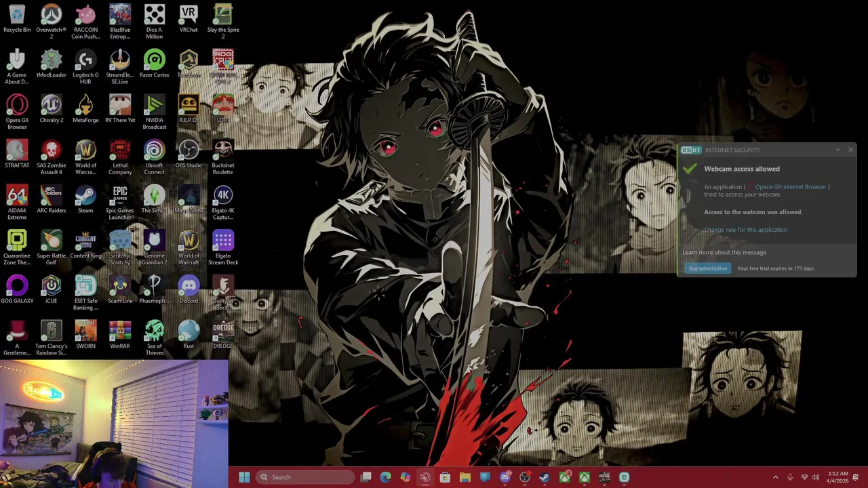Select the Elgato 4K Capture icon
Screen dimensions: 868x488
click(x=223, y=203)
